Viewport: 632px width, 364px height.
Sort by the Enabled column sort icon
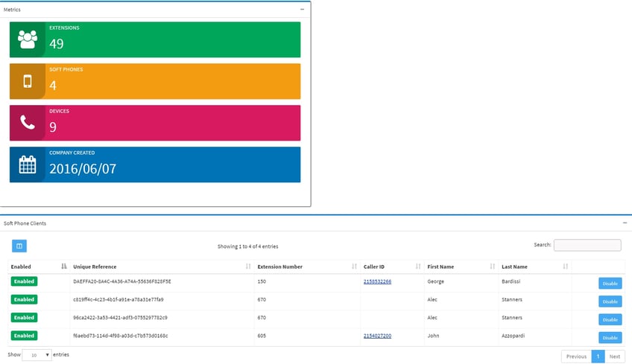63,266
